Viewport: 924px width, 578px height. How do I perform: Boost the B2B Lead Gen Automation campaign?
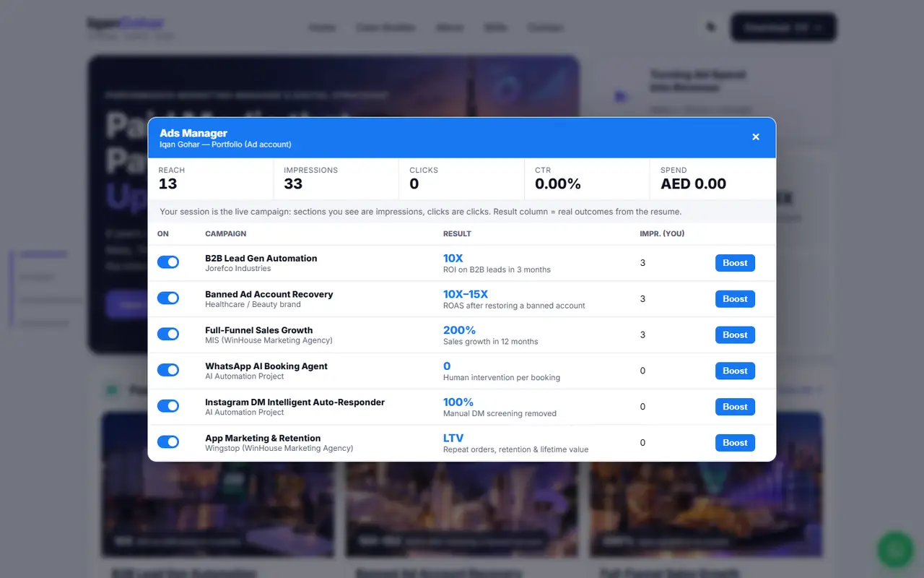(735, 263)
